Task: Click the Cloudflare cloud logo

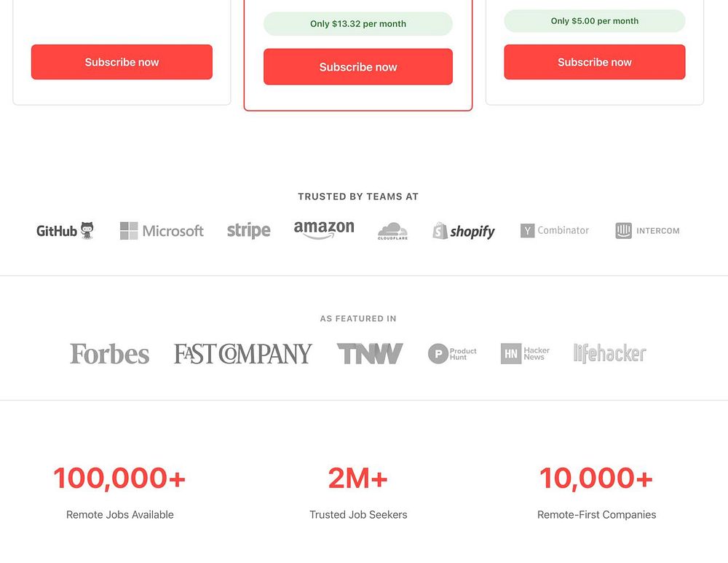Action: click(392, 231)
